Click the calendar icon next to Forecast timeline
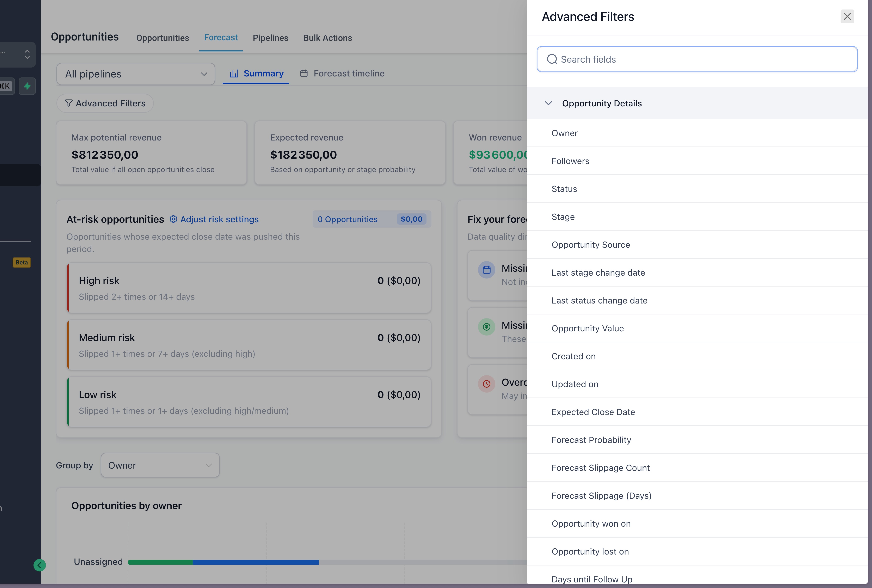Image resolution: width=872 pixels, height=588 pixels. click(304, 74)
